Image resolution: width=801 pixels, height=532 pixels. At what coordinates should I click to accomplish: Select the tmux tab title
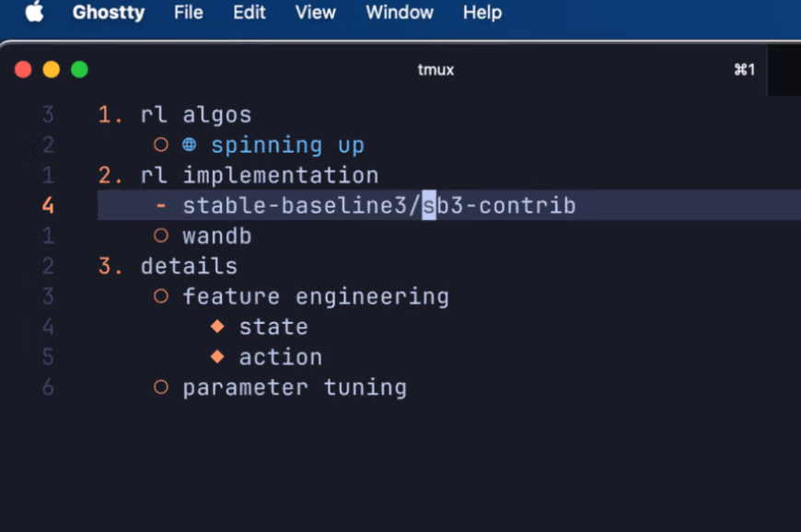click(435, 70)
